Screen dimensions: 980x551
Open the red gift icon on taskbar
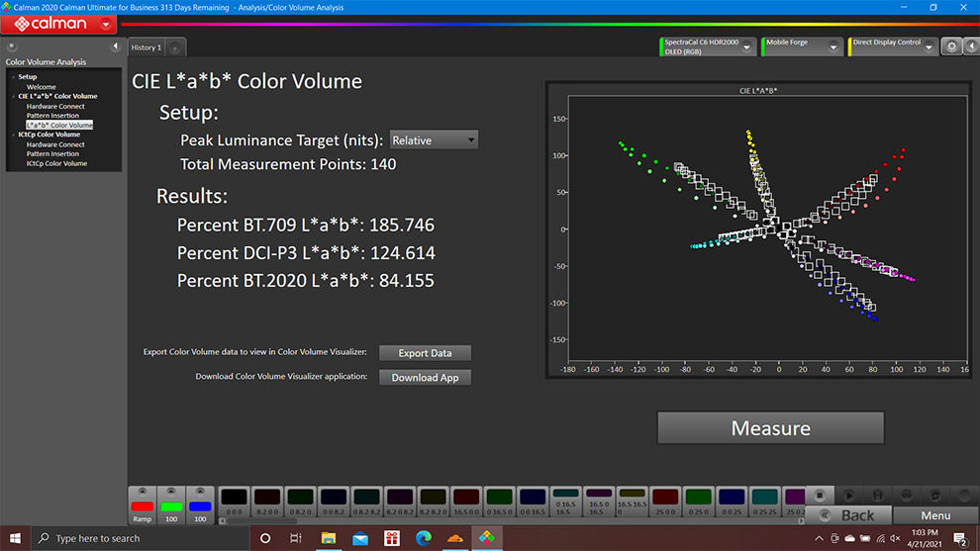(392, 538)
